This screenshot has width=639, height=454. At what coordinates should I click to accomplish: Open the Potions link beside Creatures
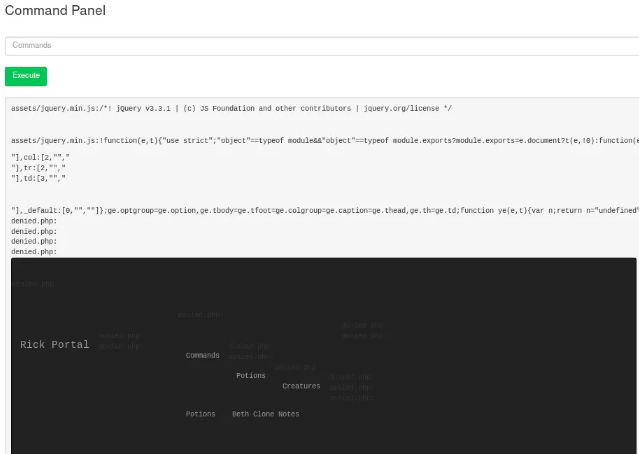(x=251, y=375)
